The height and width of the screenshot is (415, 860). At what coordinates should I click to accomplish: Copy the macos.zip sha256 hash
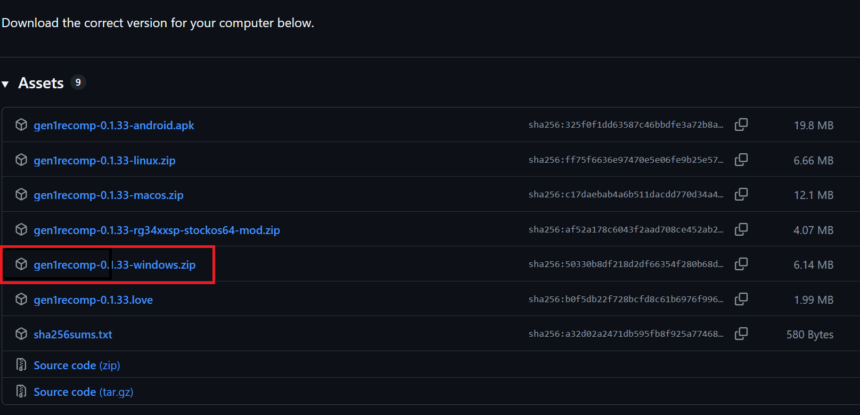tap(741, 195)
